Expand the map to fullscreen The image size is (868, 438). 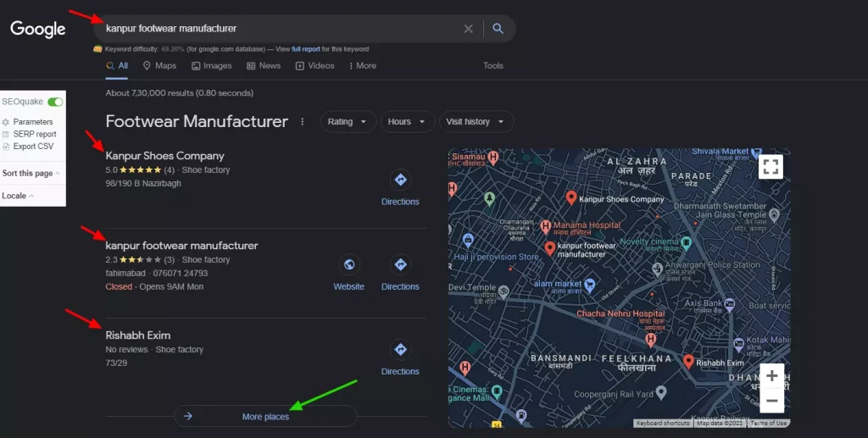(771, 166)
